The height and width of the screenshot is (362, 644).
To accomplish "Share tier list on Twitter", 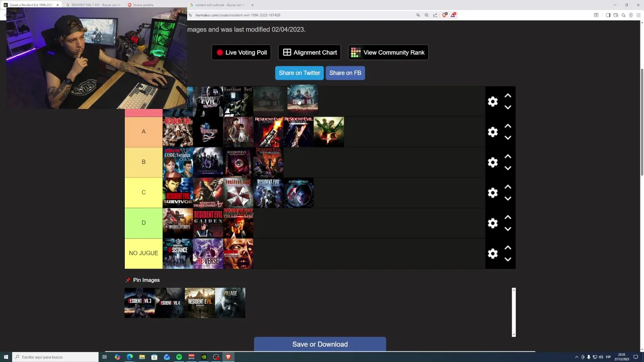I will (x=299, y=73).
